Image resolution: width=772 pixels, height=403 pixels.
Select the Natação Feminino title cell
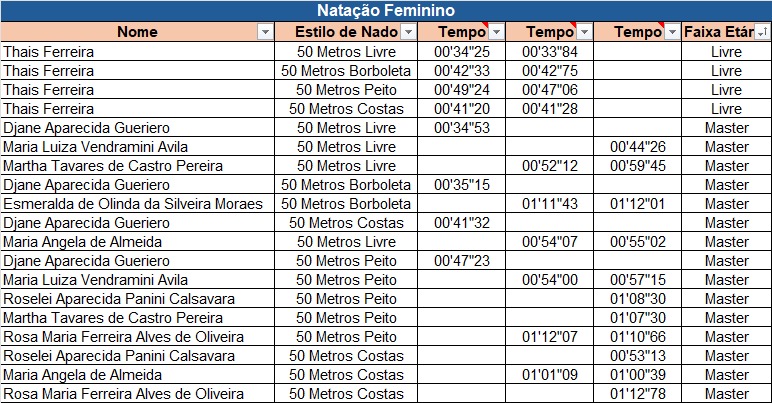[x=386, y=11]
